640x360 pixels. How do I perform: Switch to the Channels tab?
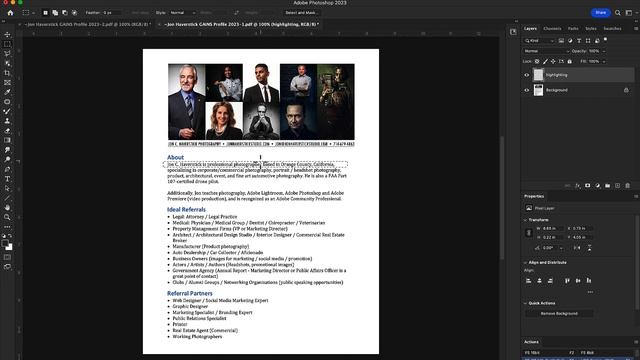(x=552, y=29)
